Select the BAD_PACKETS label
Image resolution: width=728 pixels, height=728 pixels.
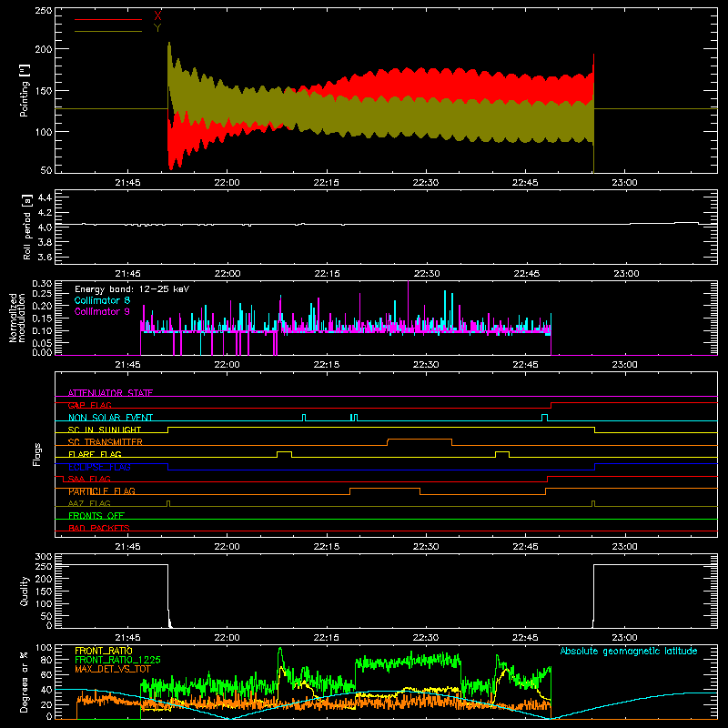tap(99, 528)
